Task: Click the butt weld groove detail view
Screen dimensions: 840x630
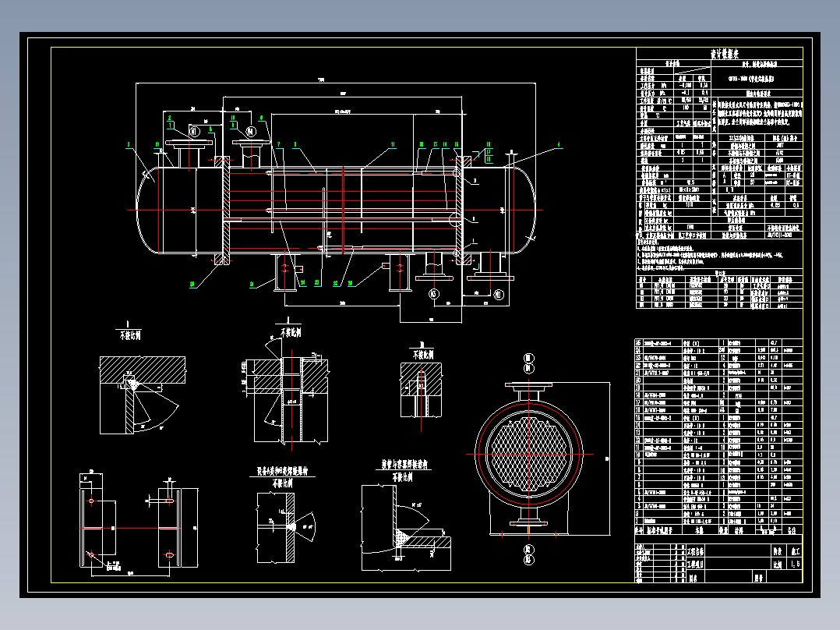Action: click(x=285, y=528)
